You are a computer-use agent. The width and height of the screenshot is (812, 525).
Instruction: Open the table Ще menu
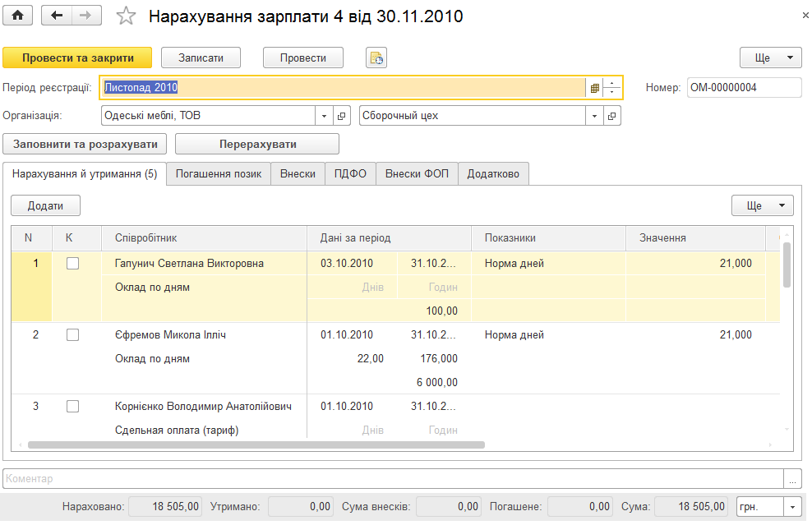point(762,205)
